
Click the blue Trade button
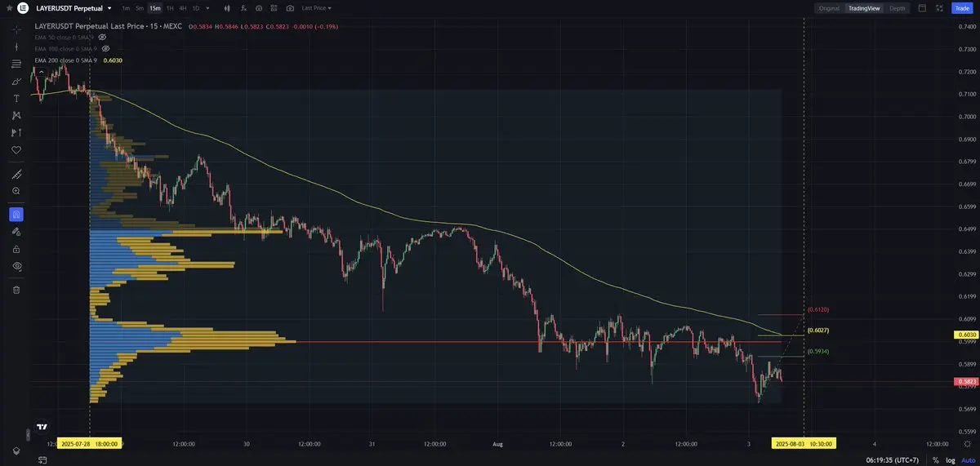(x=962, y=8)
